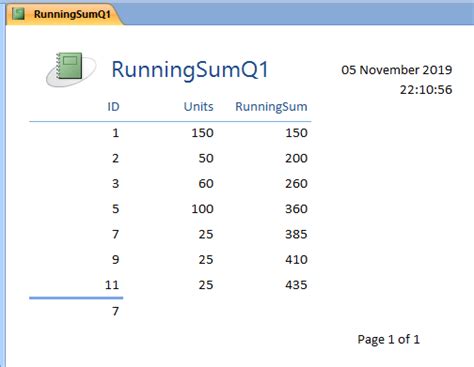Viewport: 474px width, 367px height.
Task: Click Units value 60
Action: pyautogui.click(x=206, y=184)
